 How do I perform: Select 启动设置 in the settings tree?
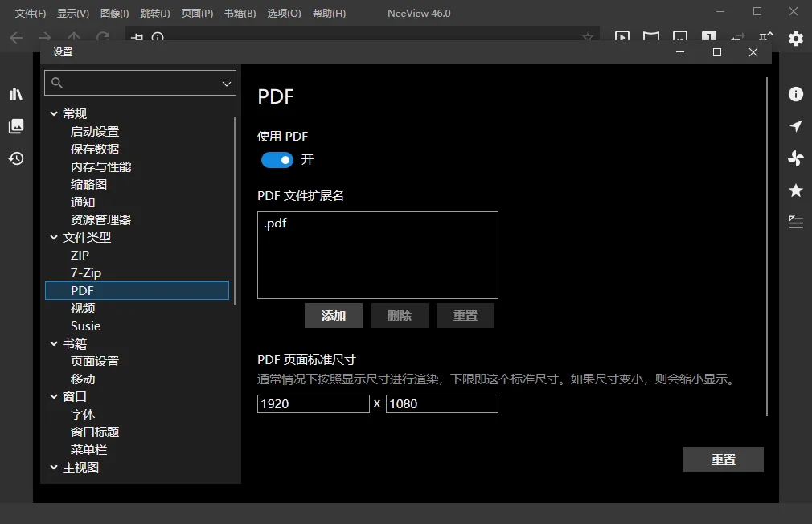click(x=95, y=132)
